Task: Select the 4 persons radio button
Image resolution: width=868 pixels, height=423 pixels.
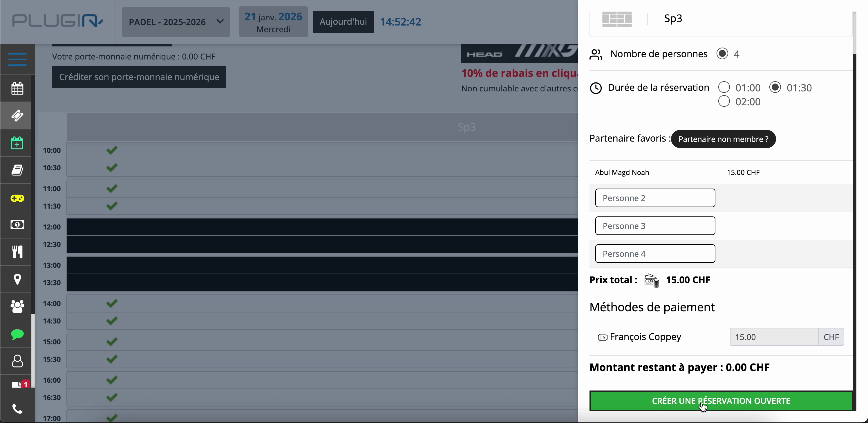Action: (722, 54)
